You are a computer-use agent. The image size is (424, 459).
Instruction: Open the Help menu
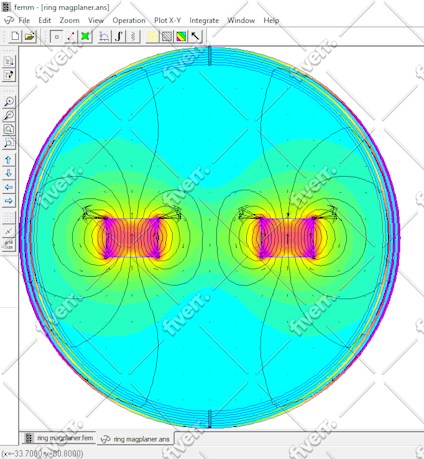pos(271,20)
